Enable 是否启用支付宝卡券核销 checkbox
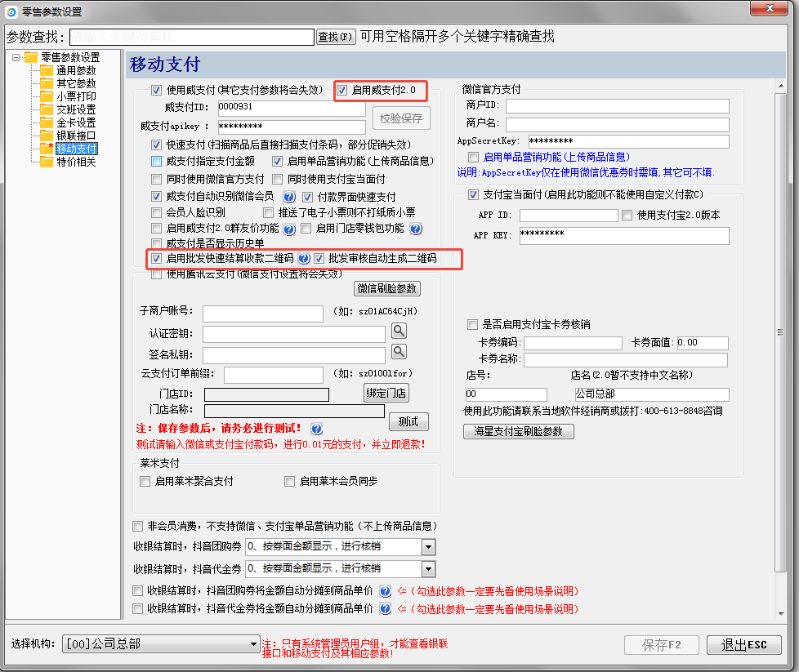The width and height of the screenshot is (799, 672). click(472, 324)
